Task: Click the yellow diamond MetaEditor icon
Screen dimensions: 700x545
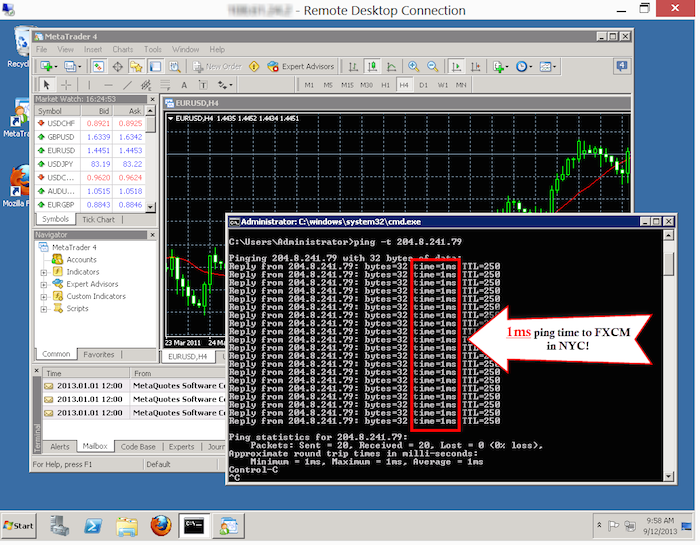Action: pyautogui.click(x=254, y=67)
